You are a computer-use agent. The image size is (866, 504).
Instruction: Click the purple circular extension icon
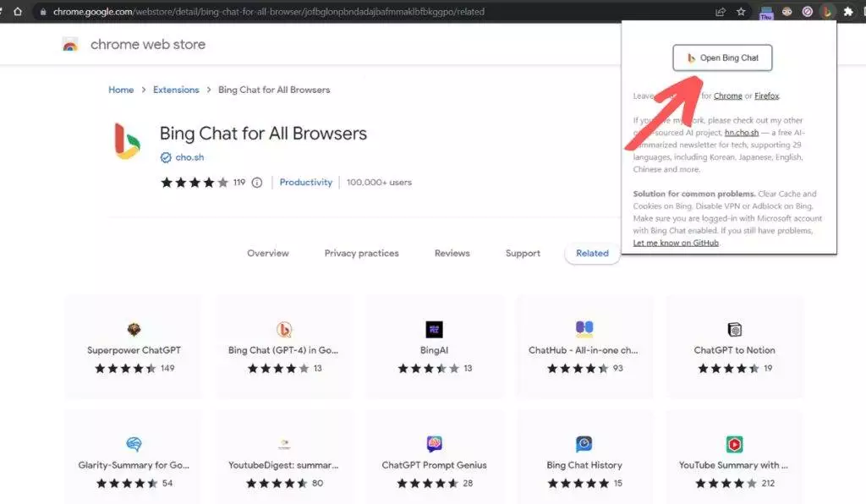click(x=808, y=12)
